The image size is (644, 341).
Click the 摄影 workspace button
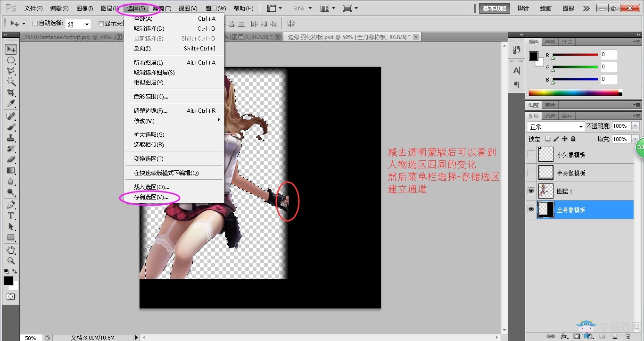[x=569, y=8]
